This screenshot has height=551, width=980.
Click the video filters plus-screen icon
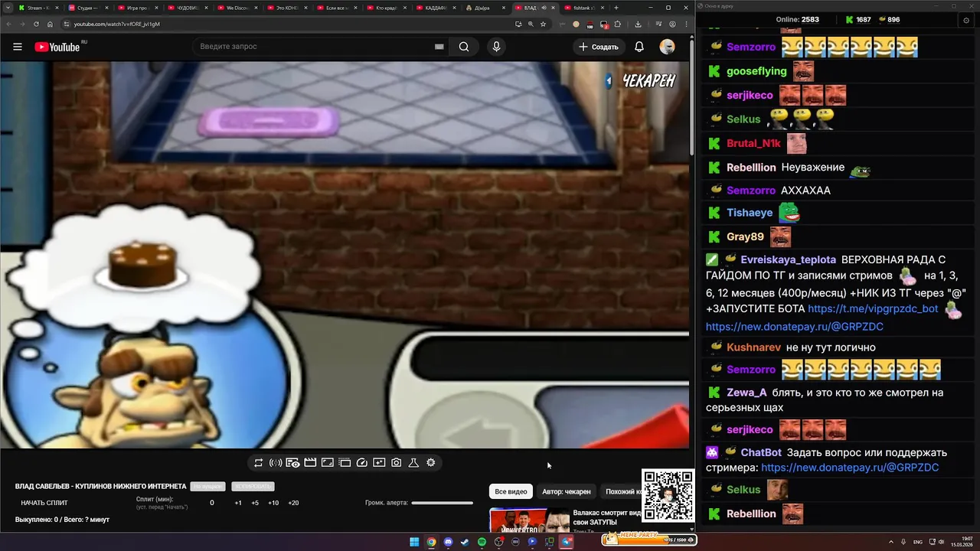click(x=379, y=463)
